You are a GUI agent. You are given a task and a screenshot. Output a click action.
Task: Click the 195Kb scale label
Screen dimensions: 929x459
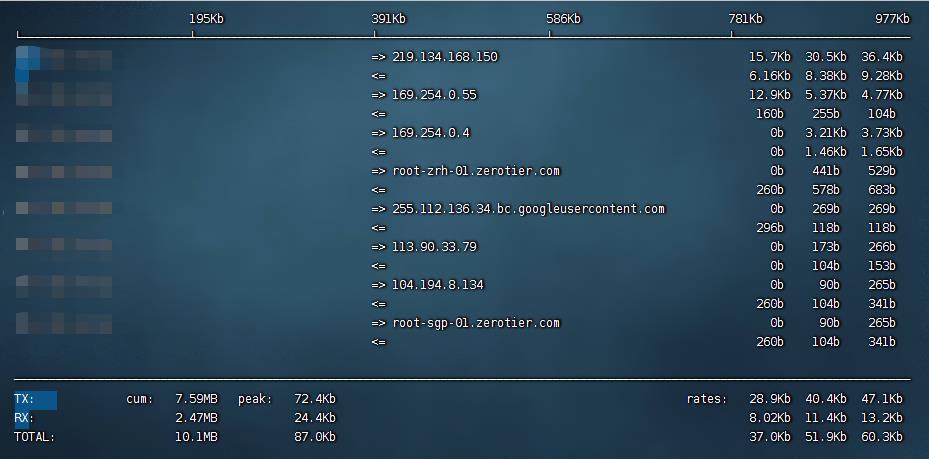(206, 19)
